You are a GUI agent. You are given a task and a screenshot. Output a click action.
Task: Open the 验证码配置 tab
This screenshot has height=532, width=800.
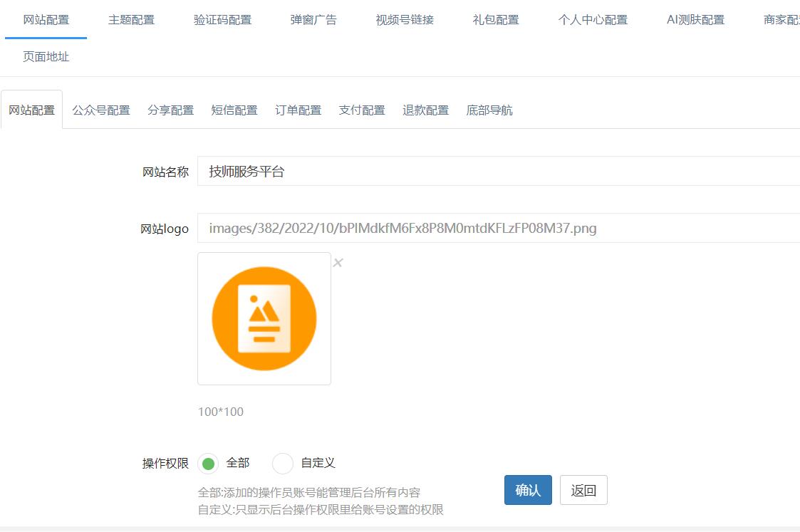222,20
